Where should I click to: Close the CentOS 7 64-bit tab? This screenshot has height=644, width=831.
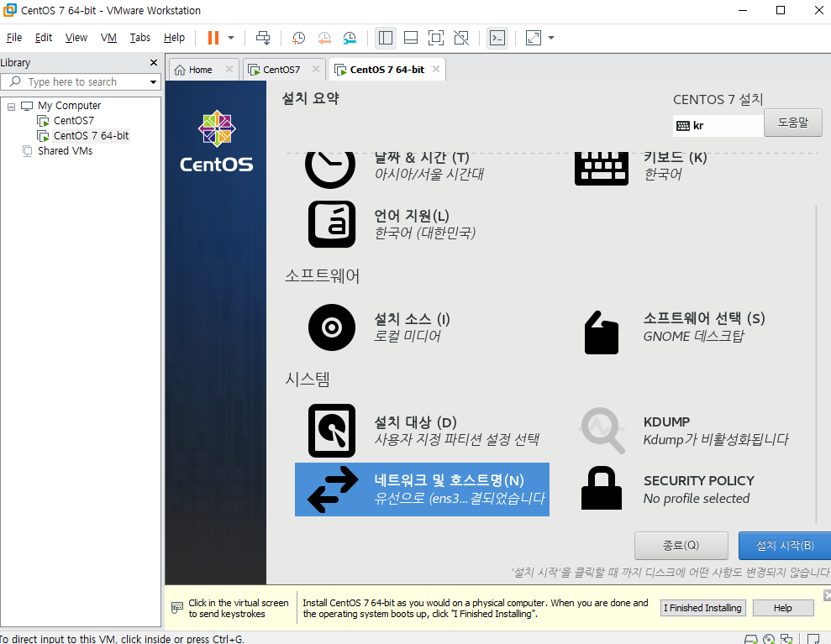click(435, 70)
